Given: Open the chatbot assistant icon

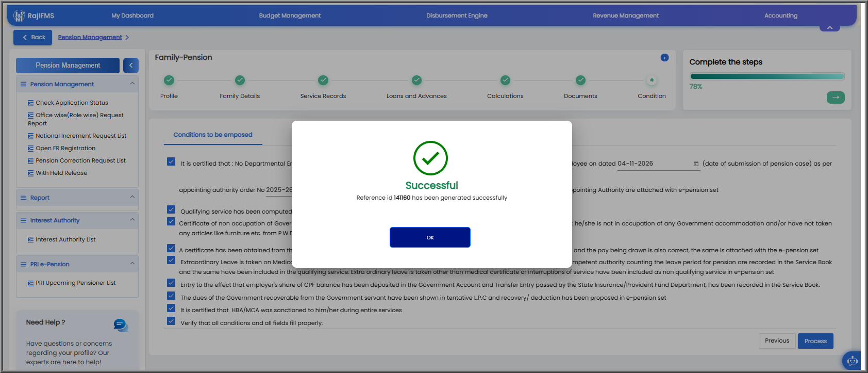Looking at the screenshot, I should (852, 361).
